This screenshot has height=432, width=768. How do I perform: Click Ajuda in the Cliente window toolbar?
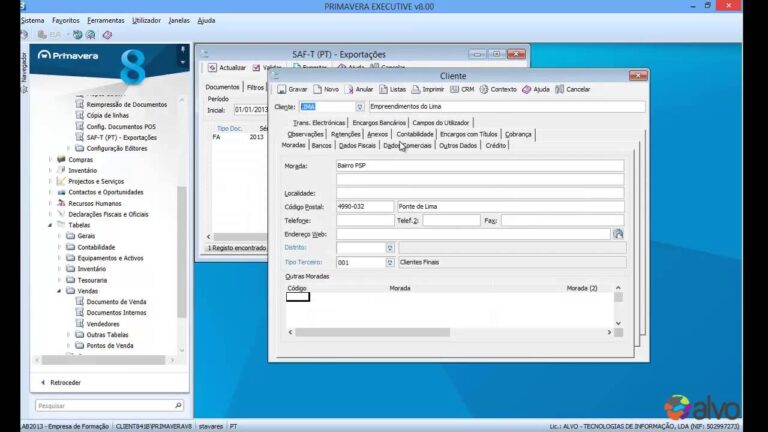tap(536, 89)
